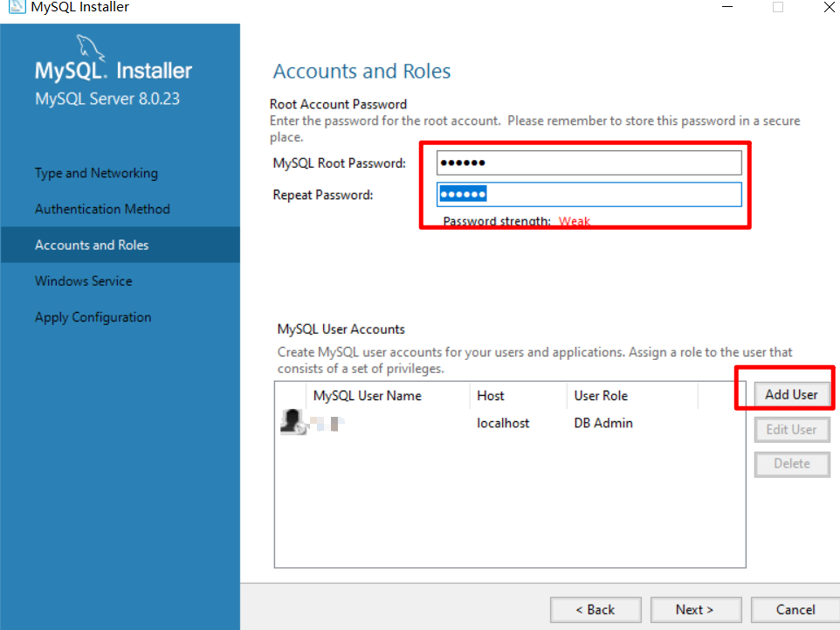
Task: Proceed with the Next button
Action: pyautogui.click(x=696, y=610)
